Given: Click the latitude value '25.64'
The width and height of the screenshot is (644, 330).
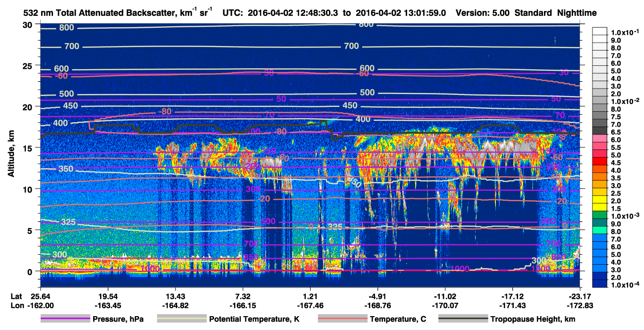Looking at the screenshot, I should (x=40, y=296).
